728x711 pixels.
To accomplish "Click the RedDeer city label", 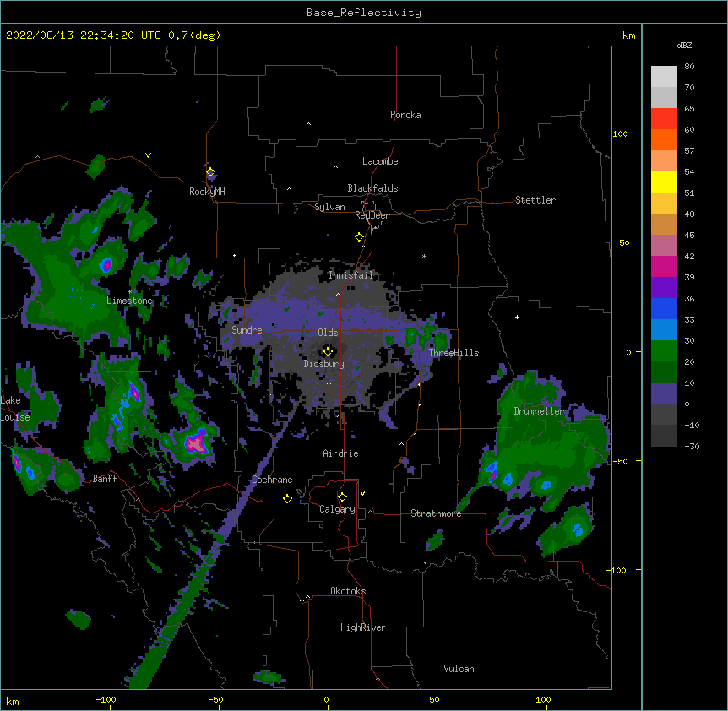I will 372,215.
